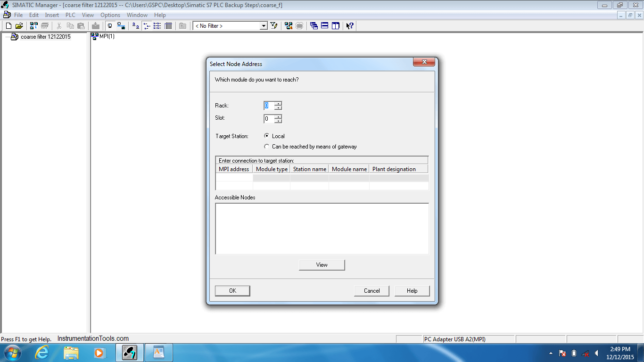
Task: Open Windows Explorer folder on taskbar
Action: coord(71,353)
